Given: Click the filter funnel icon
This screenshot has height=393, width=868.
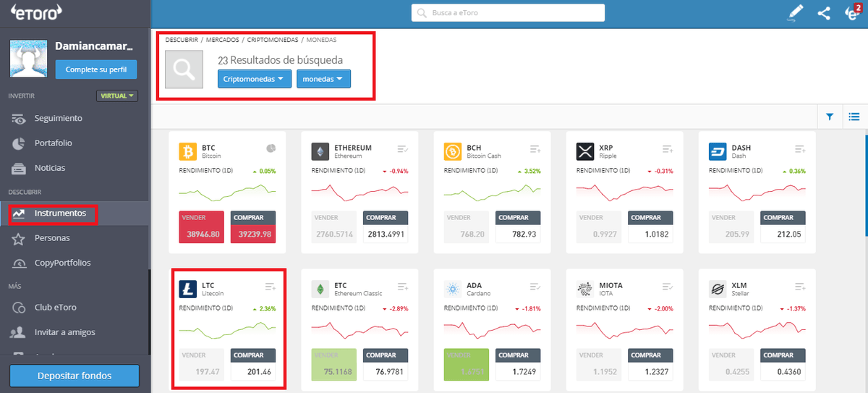Looking at the screenshot, I should coord(830,117).
